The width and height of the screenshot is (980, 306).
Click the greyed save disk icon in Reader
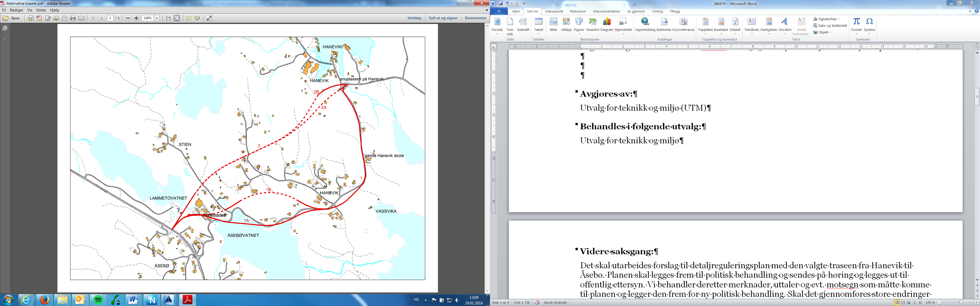65,18
